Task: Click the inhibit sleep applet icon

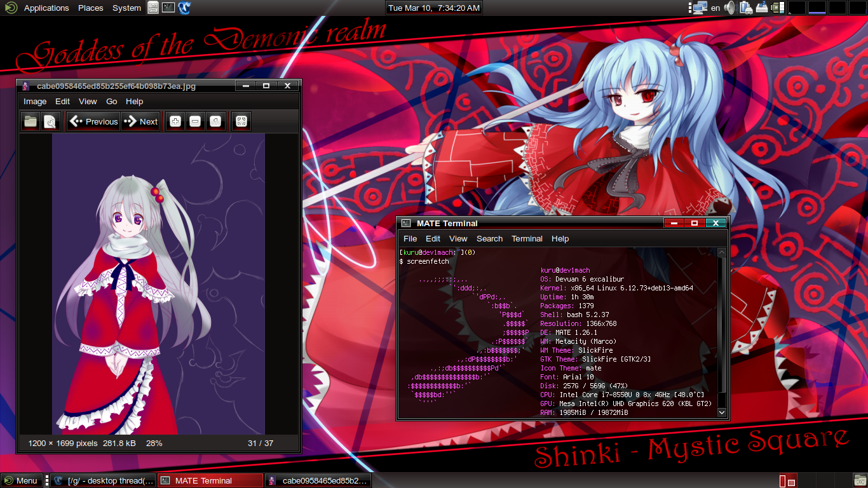Action: 762,8
